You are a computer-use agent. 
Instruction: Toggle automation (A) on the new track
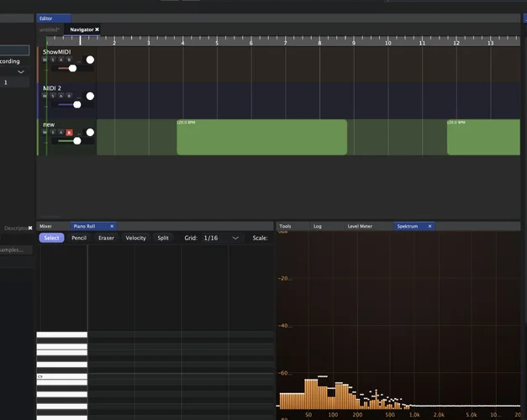tap(61, 133)
